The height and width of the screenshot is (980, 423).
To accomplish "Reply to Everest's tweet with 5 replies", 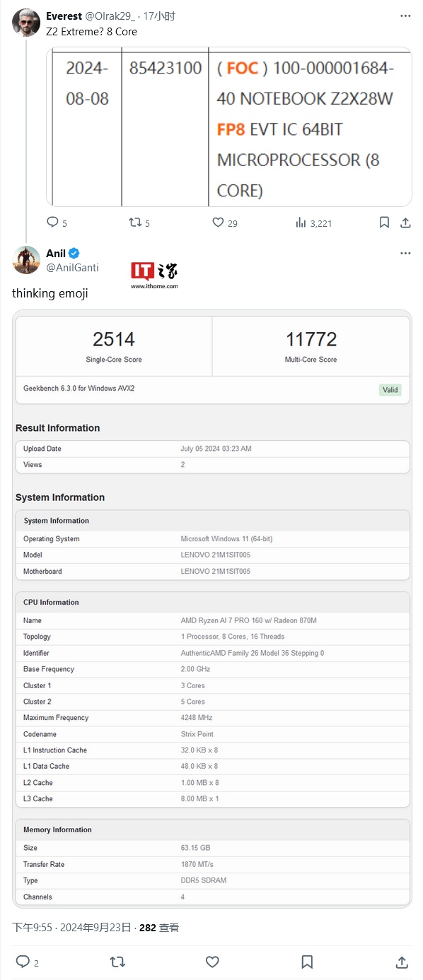I will [x=57, y=223].
